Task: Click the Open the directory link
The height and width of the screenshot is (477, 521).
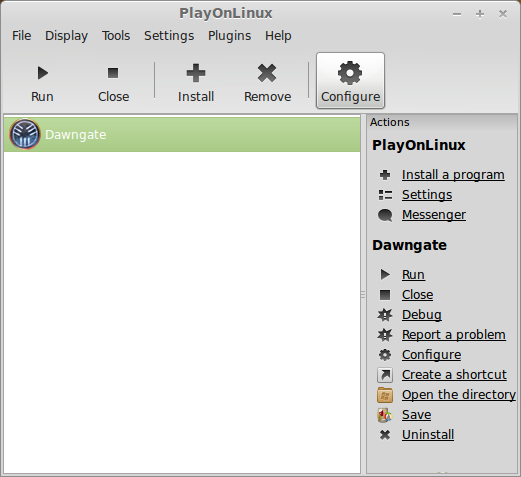Action: coord(459,395)
